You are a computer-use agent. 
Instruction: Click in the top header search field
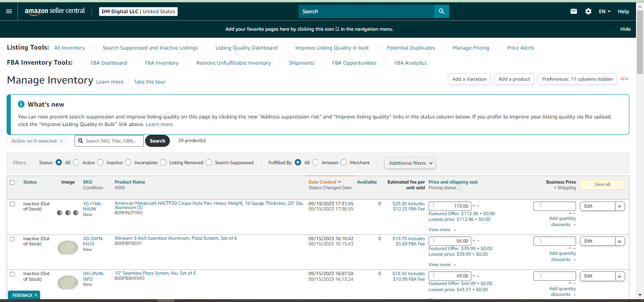coord(366,11)
